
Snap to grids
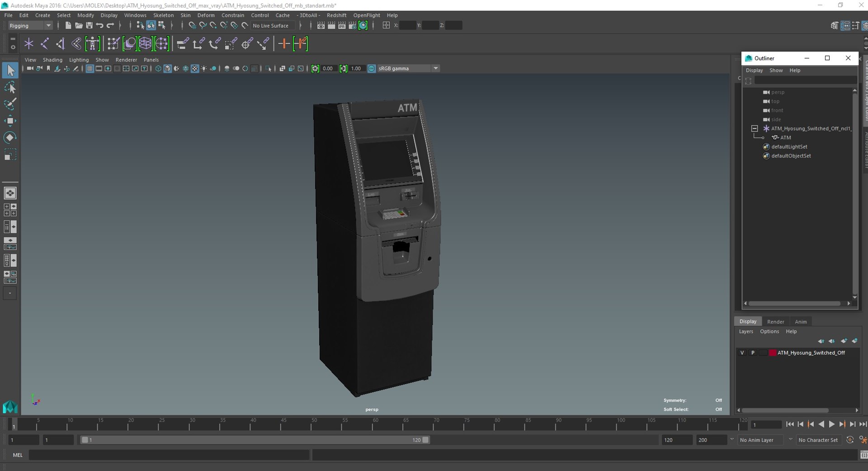click(x=192, y=26)
